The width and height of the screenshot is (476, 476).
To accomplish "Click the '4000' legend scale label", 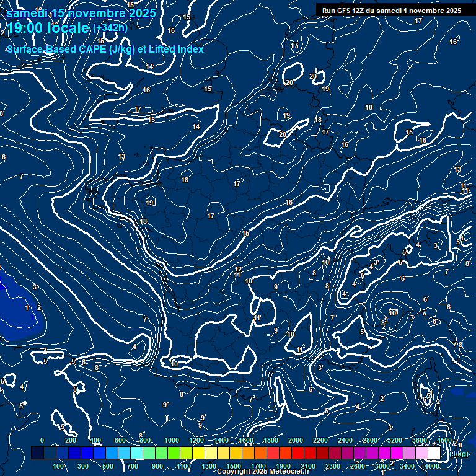I will (x=431, y=466).
